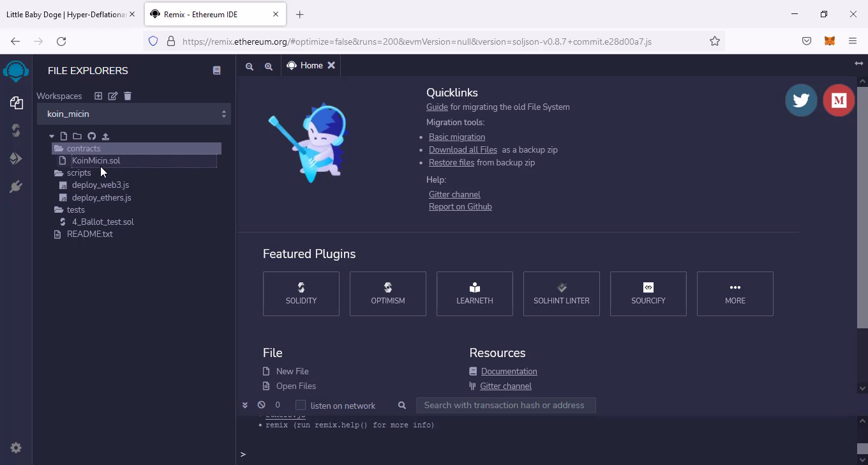Open the koin_micin workspace dropdown
868x465 pixels.
(134, 114)
